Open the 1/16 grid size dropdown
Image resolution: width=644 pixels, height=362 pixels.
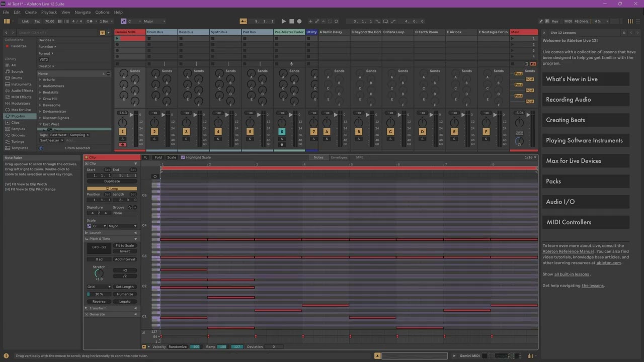[x=530, y=157]
